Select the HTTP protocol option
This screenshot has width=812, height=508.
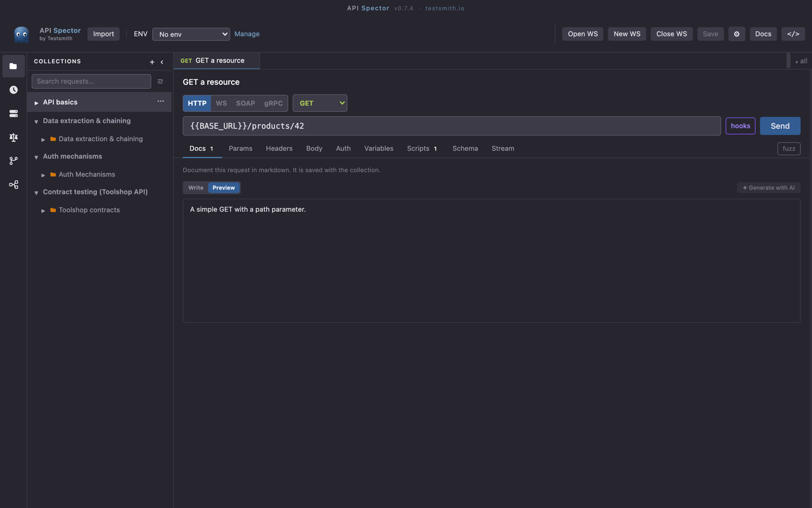(x=197, y=103)
